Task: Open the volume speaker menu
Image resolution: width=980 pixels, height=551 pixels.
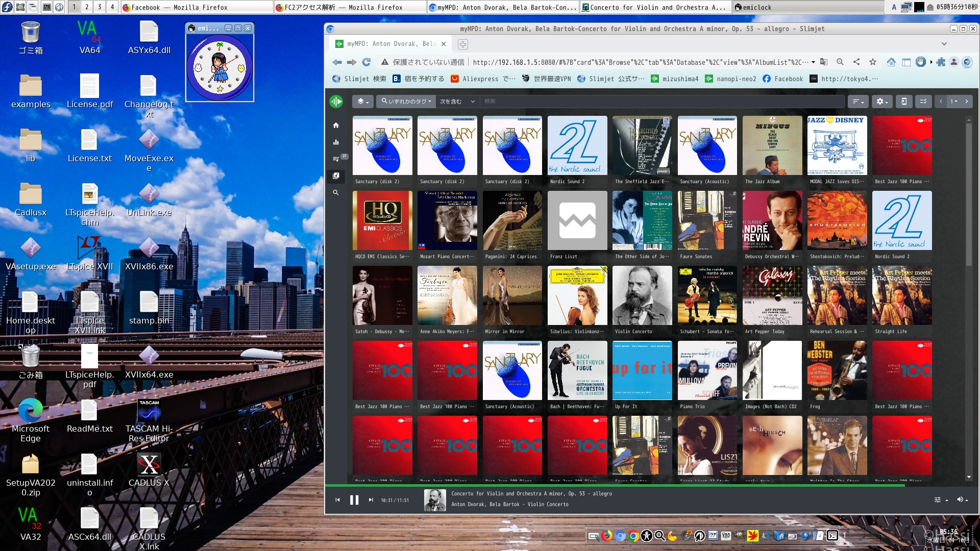Action: point(962,500)
